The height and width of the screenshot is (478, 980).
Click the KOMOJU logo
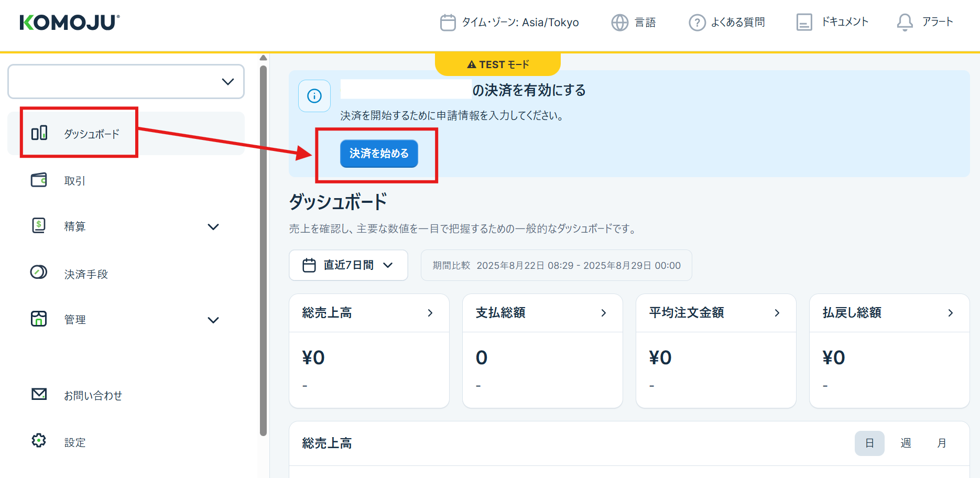70,23
